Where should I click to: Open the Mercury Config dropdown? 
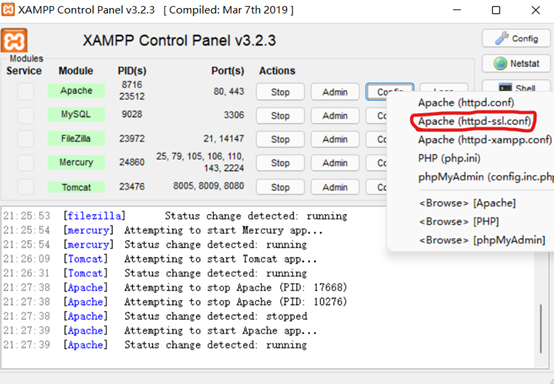click(x=377, y=163)
